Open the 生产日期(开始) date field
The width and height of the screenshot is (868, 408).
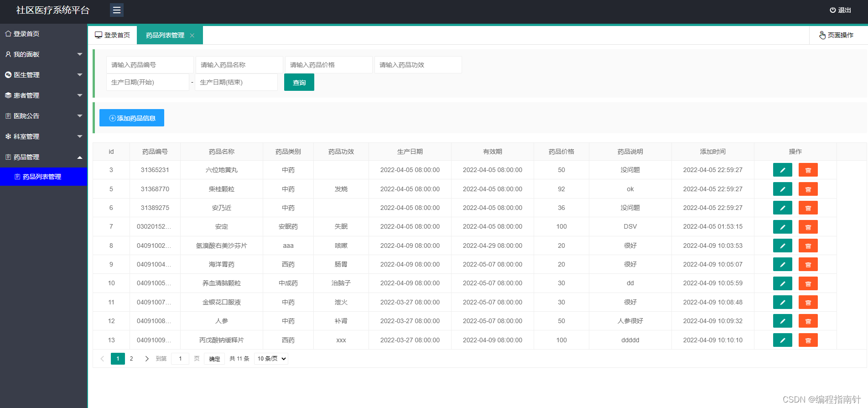pyautogui.click(x=148, y=82)
